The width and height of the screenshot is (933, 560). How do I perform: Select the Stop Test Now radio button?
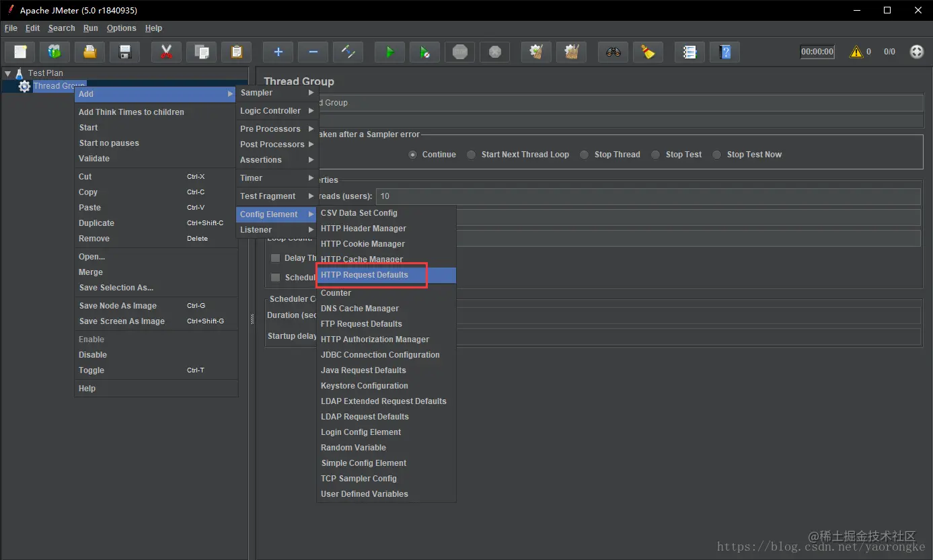(x=716, y=155)
